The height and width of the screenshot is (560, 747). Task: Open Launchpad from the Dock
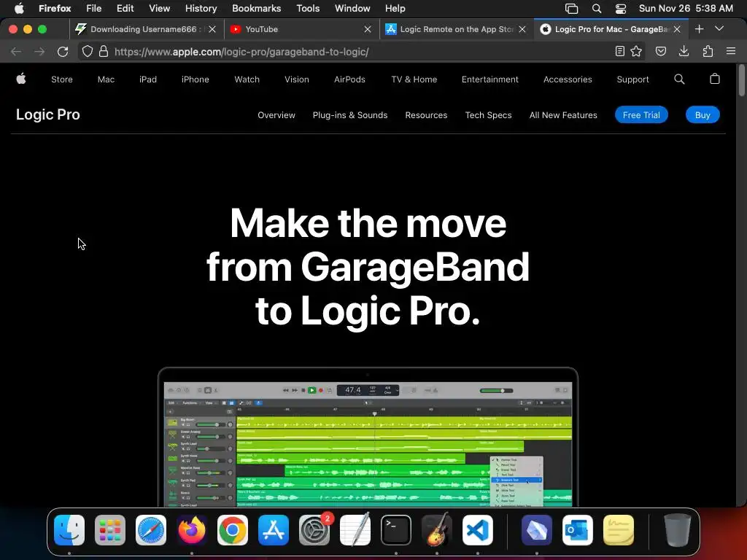110,530
